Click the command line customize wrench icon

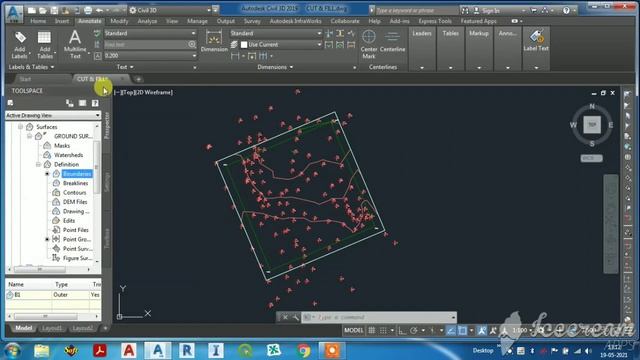[295, 317]
